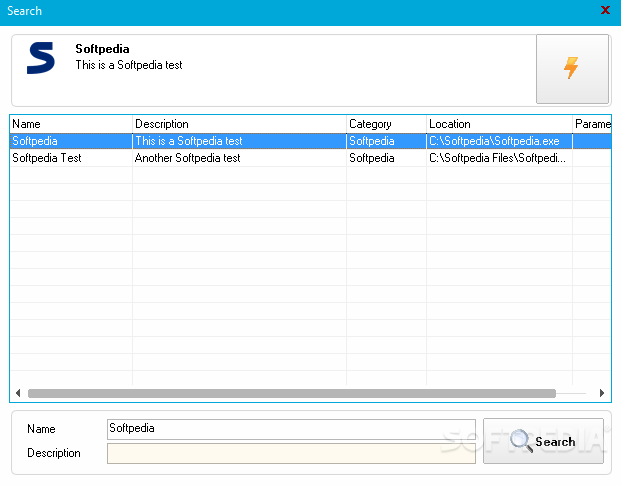Click the horizontal scrollbar left arrow
621x486 pixels.
(x=18, y=393)
